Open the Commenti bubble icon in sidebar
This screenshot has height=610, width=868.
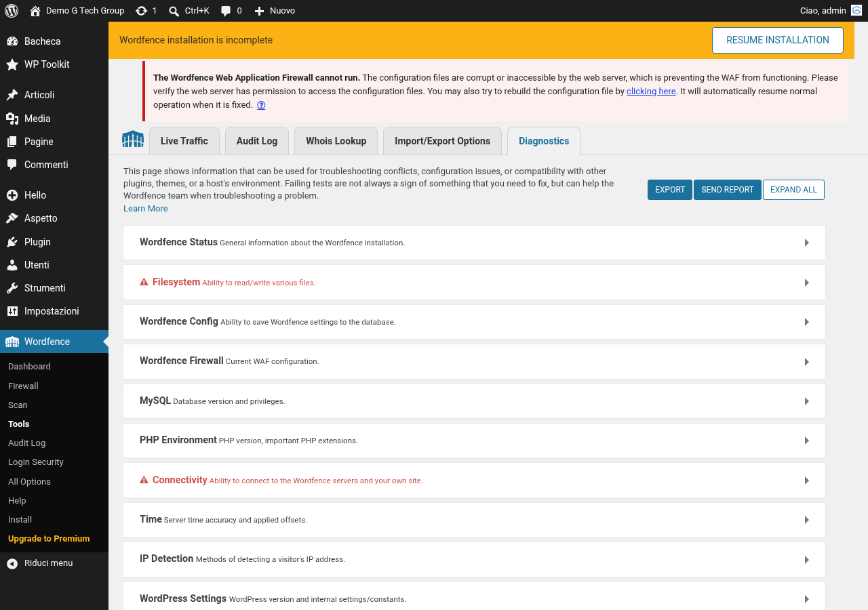click(12, 165)
